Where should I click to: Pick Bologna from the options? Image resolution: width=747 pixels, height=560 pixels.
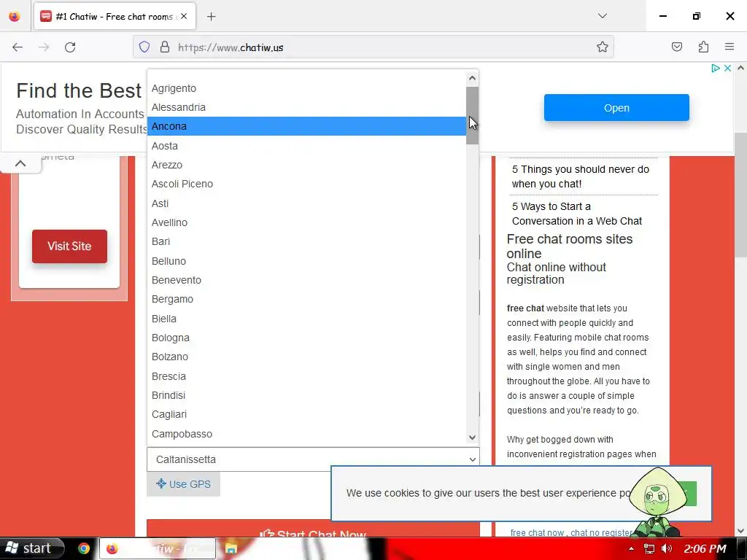click(307, 338)
